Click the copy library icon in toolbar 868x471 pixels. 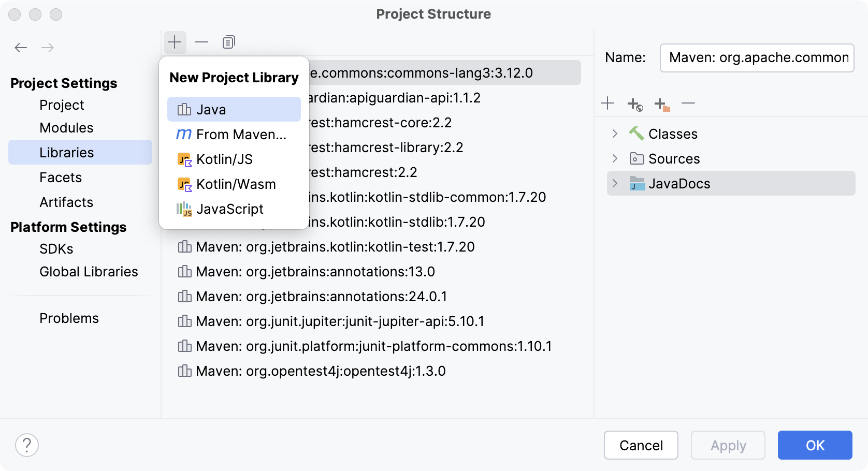[x=228, y=42]
